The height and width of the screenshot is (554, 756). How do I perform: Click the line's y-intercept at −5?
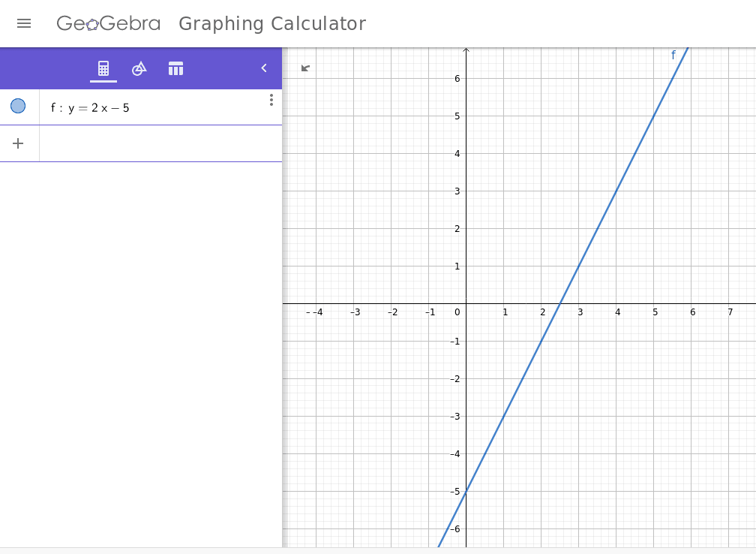click(x=466, y=491)
